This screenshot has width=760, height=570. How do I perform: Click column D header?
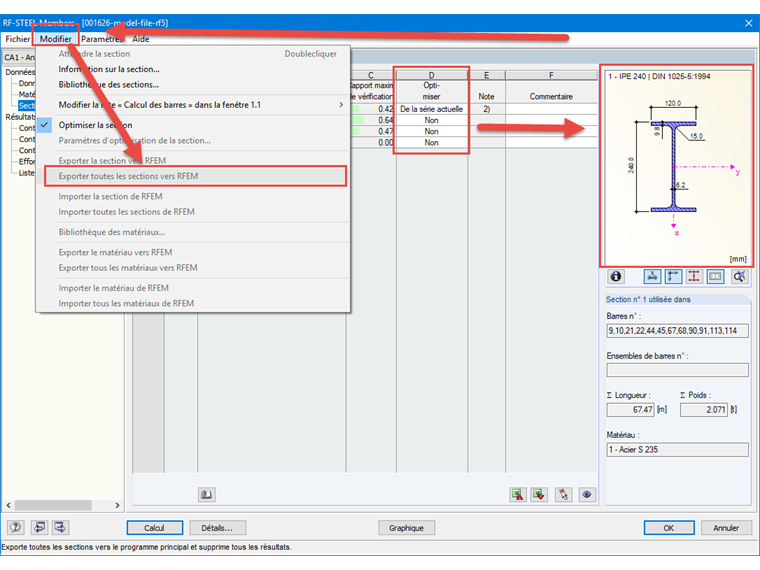pos(431,75)
